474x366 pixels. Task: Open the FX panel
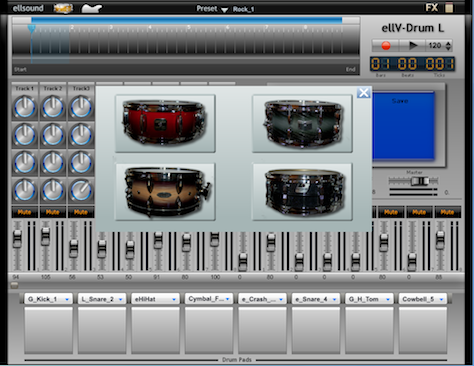click(432, 7)
